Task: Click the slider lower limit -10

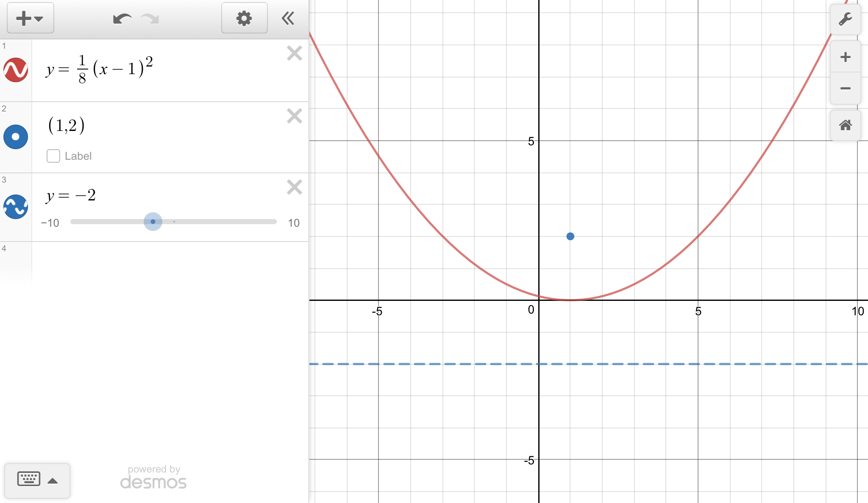Action: coord(50,223)
